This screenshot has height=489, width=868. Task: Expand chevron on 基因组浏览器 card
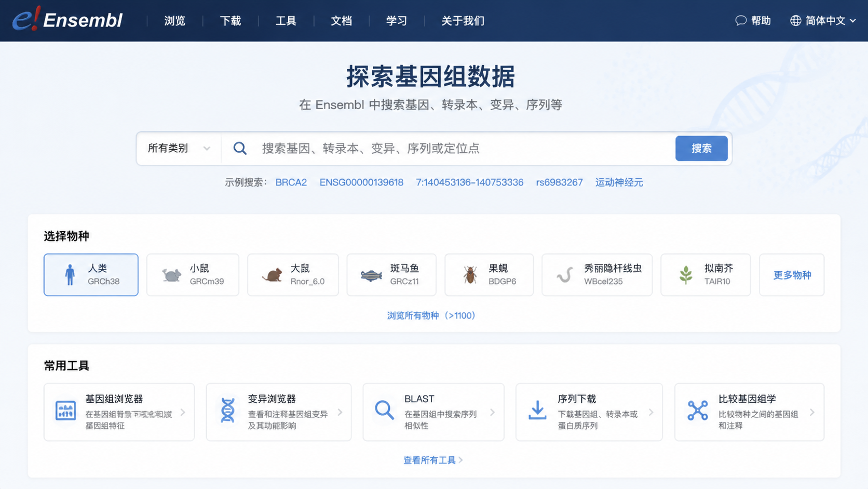(x=183, y=412)
